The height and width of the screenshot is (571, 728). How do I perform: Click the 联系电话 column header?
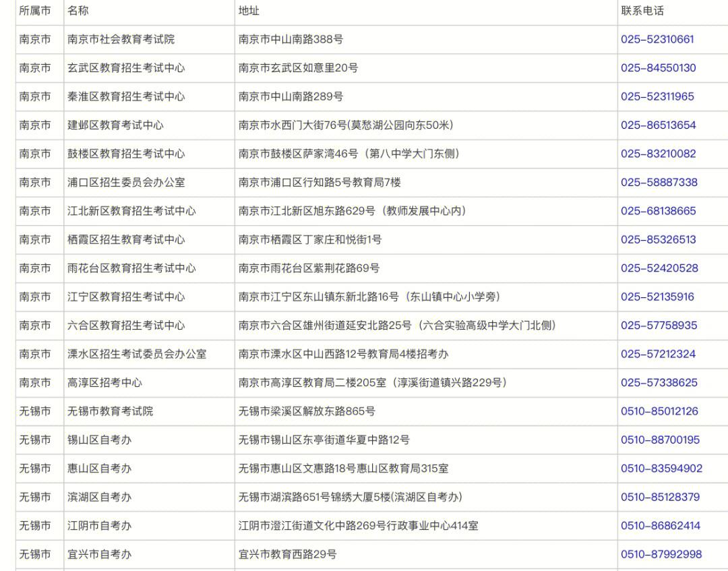pyautogui.click(x=642, y=11)
